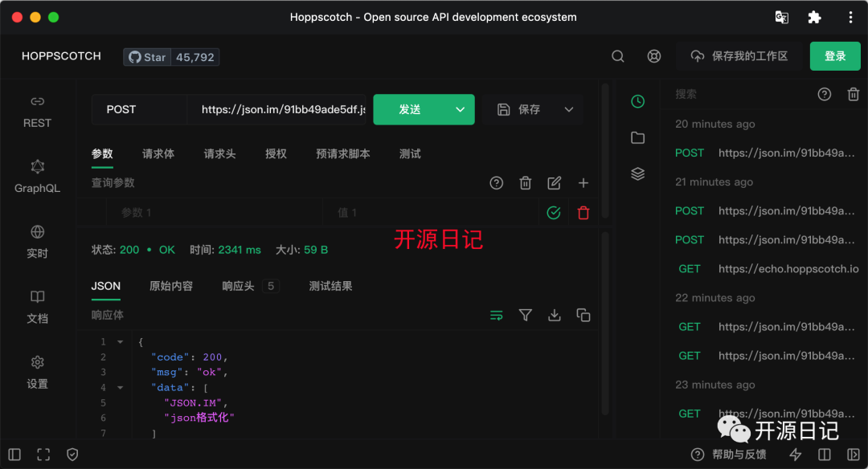Image resolution: width=868 pixels, height=469 pixels.
Task: Select the 响应头 response tab
Action: coord(250,287)
